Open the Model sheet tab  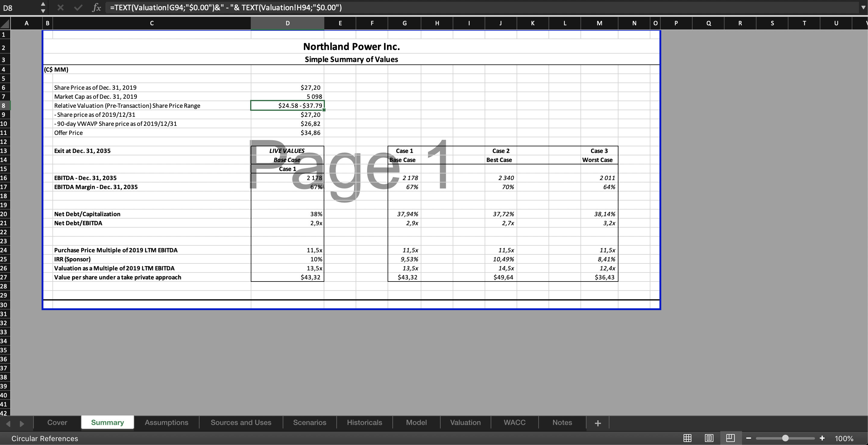[x=417, y=422]
